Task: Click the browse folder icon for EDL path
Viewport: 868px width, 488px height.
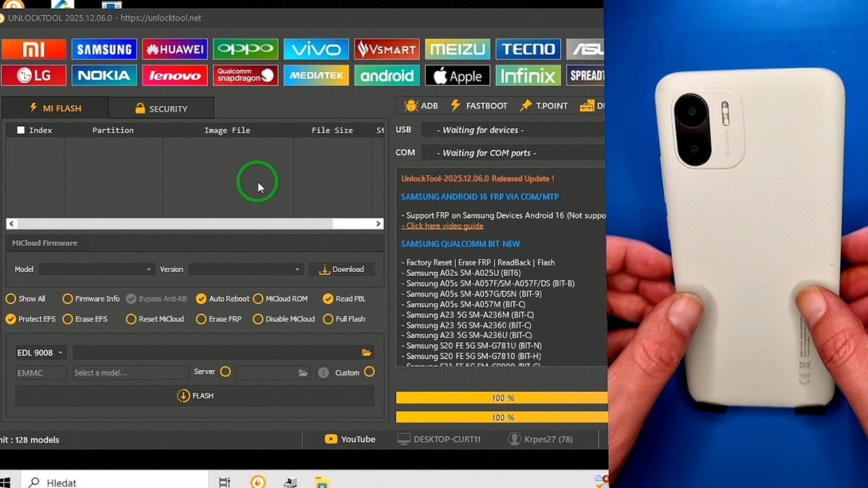Action: click(366, 352)
